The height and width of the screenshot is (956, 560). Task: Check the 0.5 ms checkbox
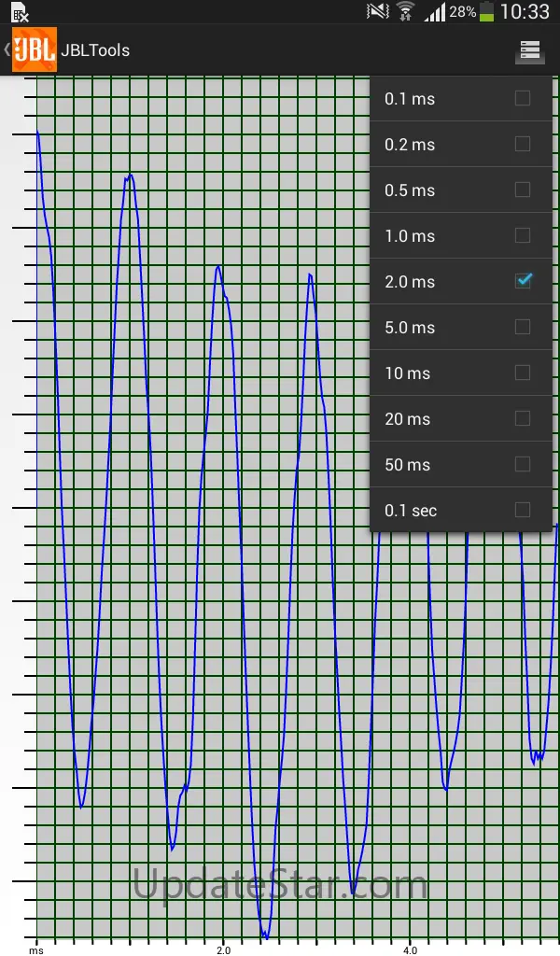(x=523, y=190)
